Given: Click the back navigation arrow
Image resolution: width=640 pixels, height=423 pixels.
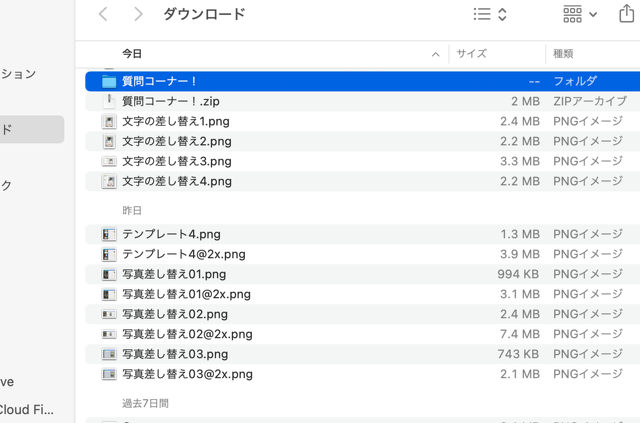Looking at the screenshot, I should point(103,14).
